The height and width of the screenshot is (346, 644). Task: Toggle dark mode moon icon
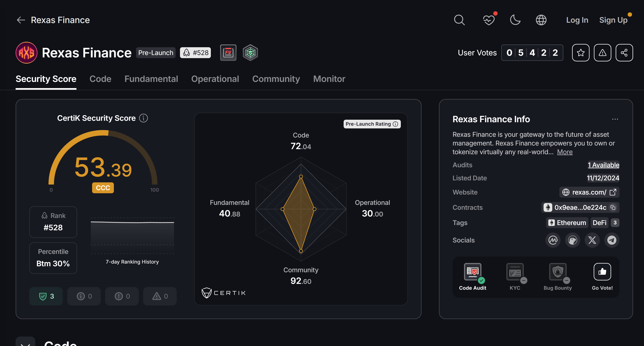(515, 20)
